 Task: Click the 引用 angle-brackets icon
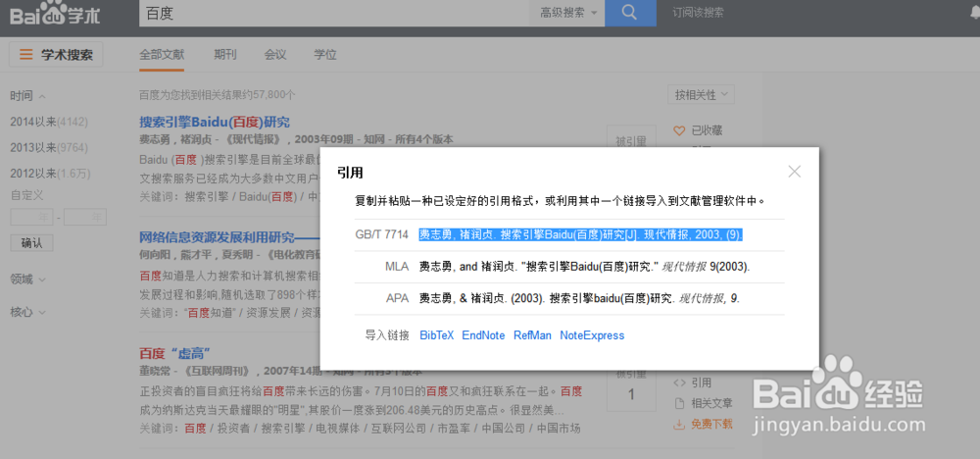pyautogui.click(x=679, y=382)
